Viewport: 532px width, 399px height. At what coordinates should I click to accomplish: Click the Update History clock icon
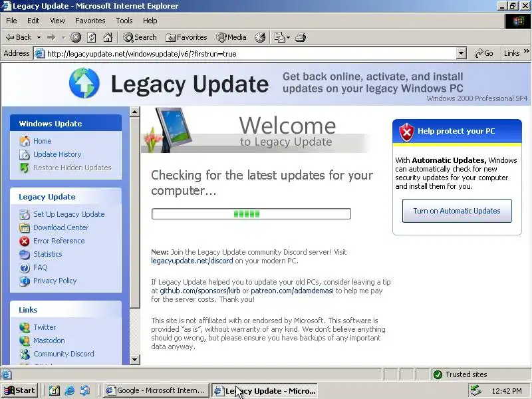(25, 155)
